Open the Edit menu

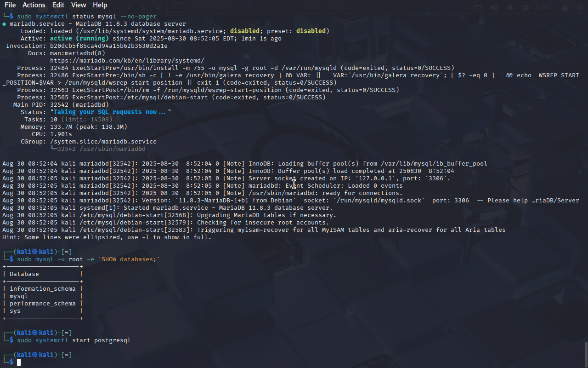click(x=58, y=5)
